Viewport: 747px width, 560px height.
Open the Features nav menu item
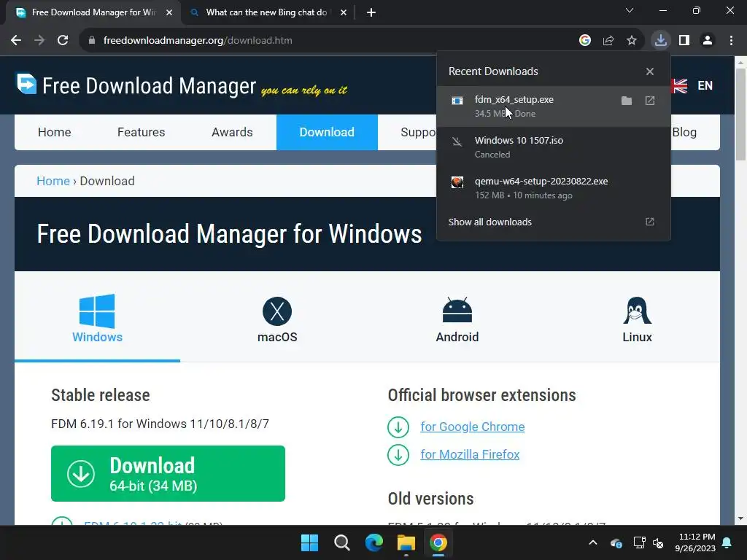(x=141, y=133)
